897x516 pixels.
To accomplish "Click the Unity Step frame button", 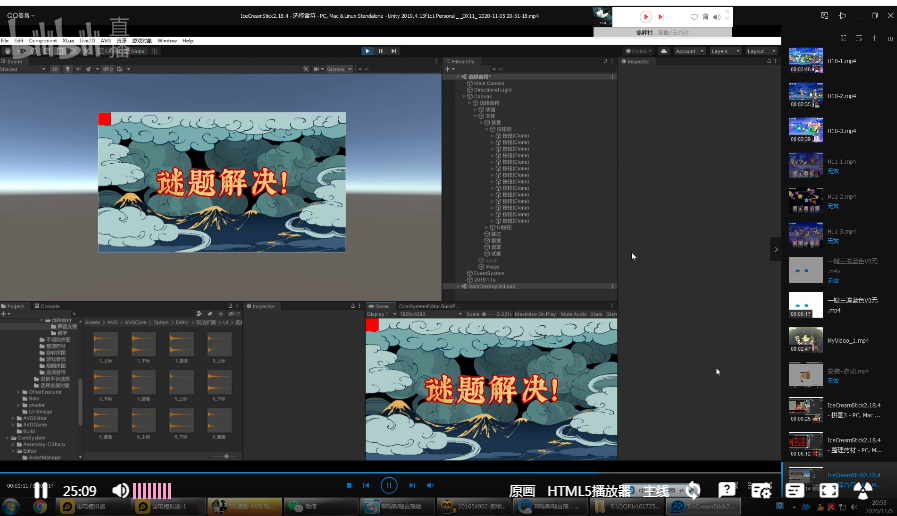I will coord(394,51).
